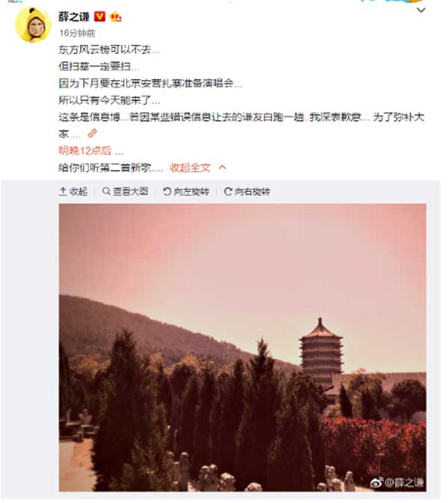Click the magnifier icon beside 查看大图

pos(106,191)
